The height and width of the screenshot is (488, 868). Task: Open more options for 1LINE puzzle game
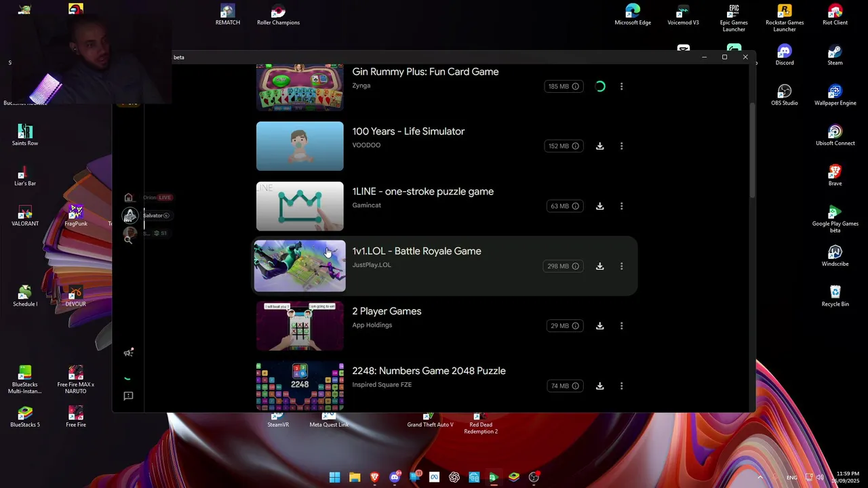pyautogui.click(x=621, y=206)
